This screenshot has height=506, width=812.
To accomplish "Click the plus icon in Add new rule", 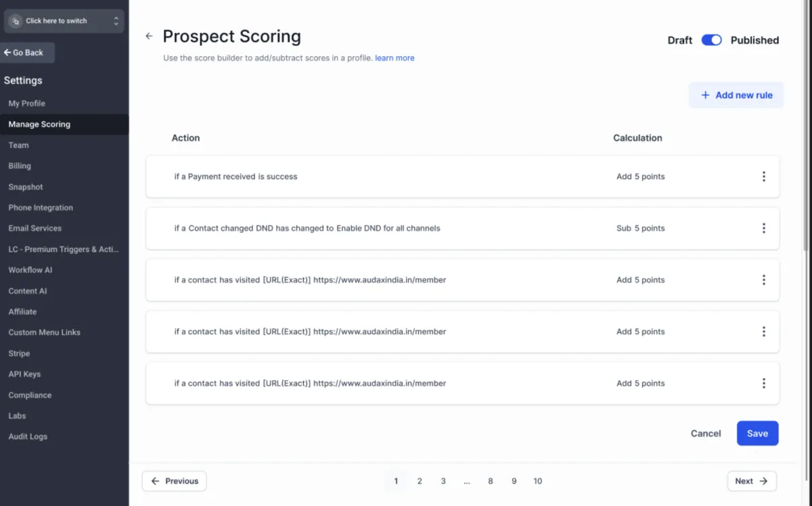I will (705, 95).
